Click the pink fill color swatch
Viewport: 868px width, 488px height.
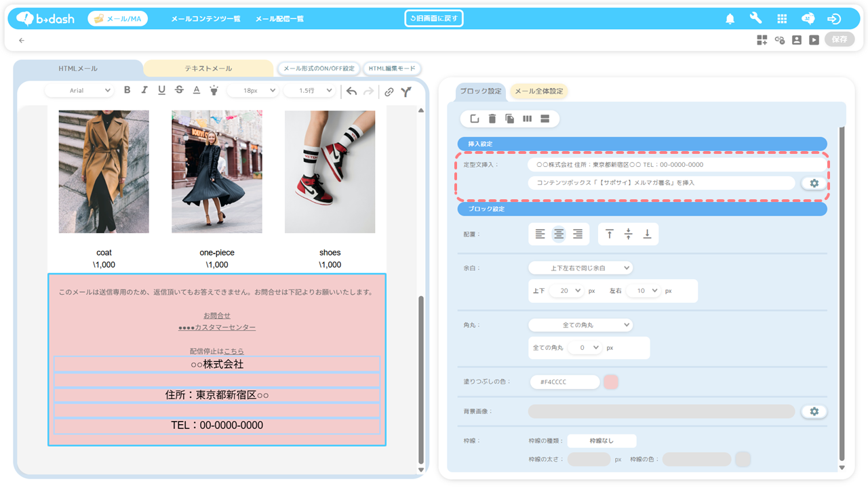pos(610,382)
